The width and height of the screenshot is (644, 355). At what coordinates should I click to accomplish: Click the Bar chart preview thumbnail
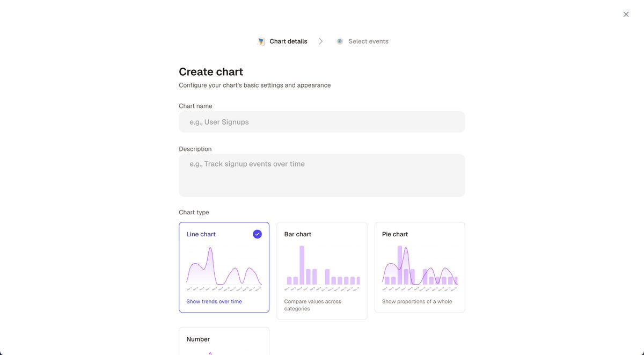point(322,268)
